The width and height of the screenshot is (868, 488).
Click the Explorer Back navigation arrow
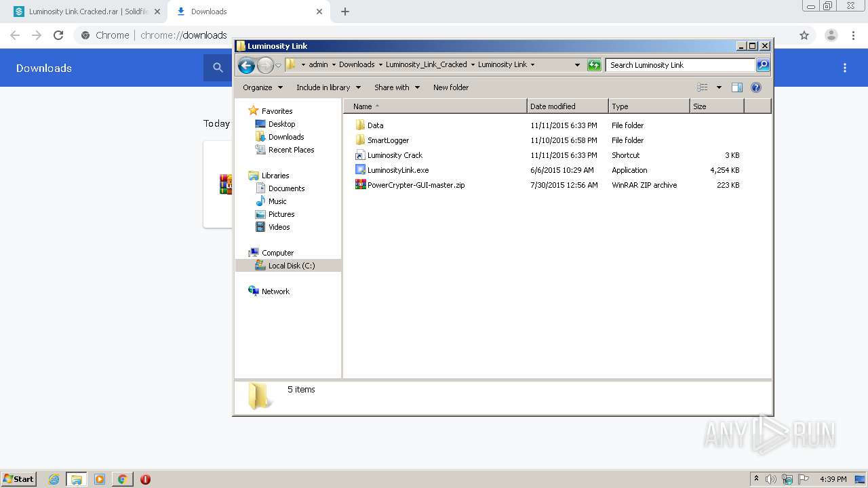pyautogui.click(x=246, y=65)
